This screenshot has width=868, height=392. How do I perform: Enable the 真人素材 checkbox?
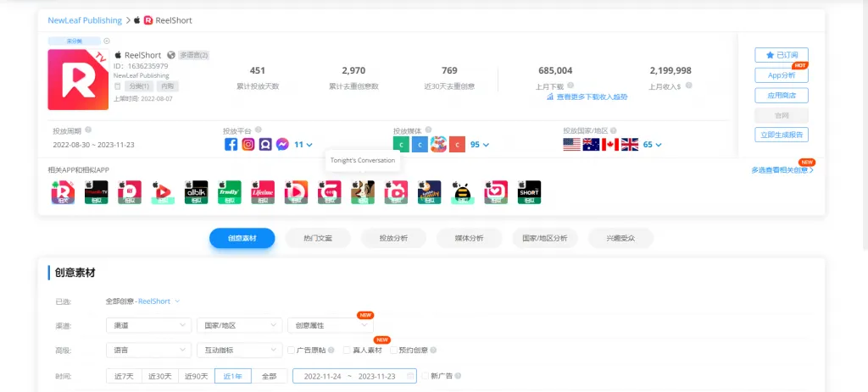[x=348, y=351]
